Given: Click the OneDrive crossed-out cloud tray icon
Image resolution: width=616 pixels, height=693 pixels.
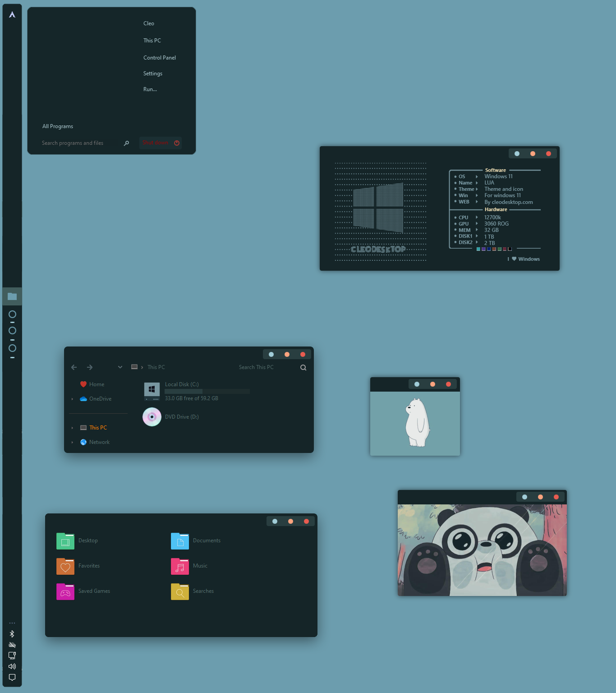Looking at the screenshot, I should [x=12, y=645].
